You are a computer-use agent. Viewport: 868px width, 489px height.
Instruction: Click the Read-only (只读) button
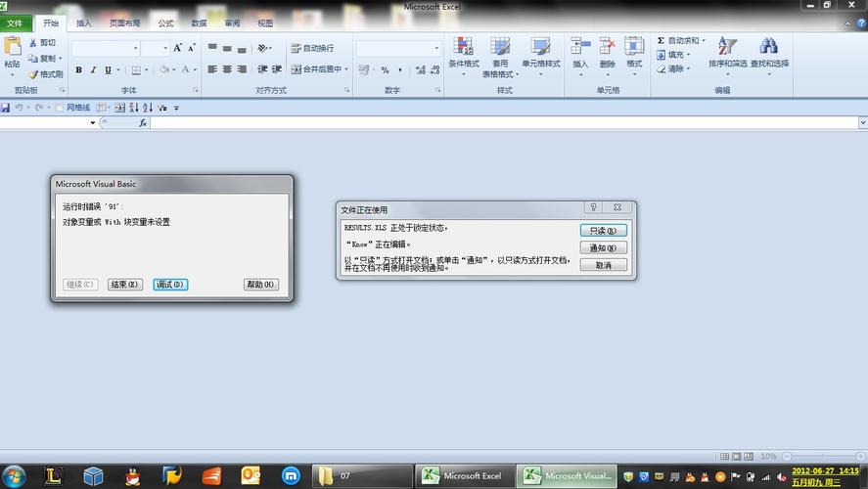603,231
